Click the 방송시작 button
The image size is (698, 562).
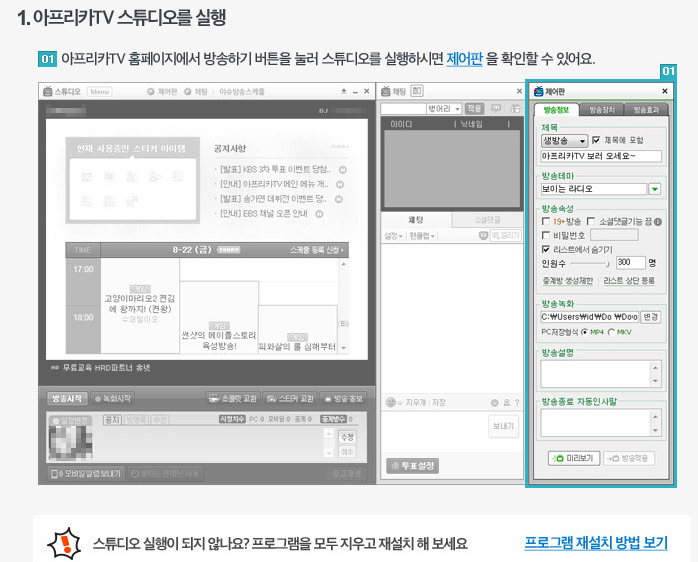point(67,399)
